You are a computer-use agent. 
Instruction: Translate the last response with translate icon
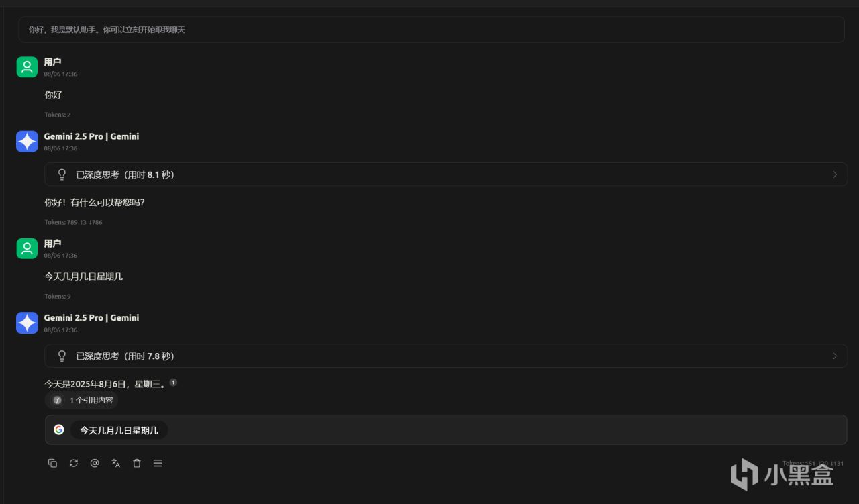116,463
